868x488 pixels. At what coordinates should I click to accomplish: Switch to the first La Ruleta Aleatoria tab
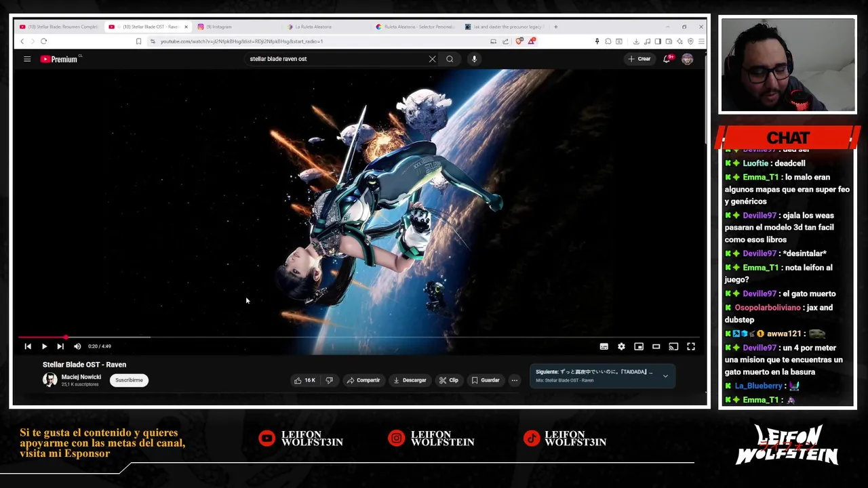[313, 26]
